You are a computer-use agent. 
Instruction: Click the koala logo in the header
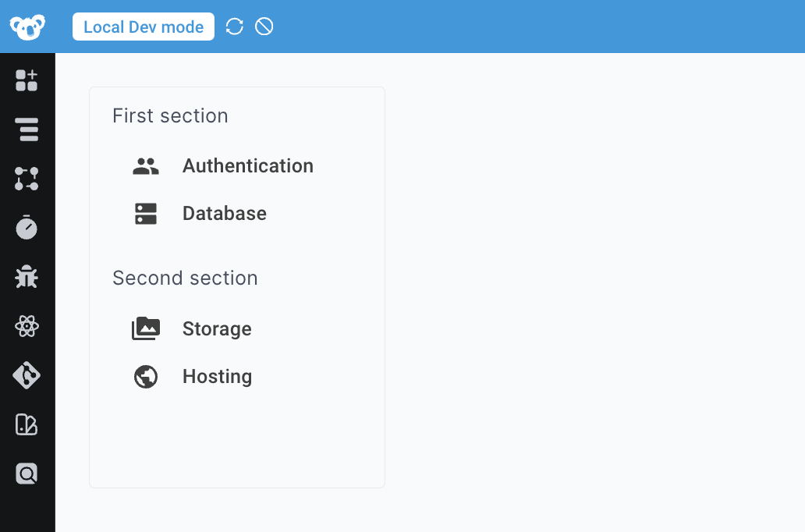point(27,26)
